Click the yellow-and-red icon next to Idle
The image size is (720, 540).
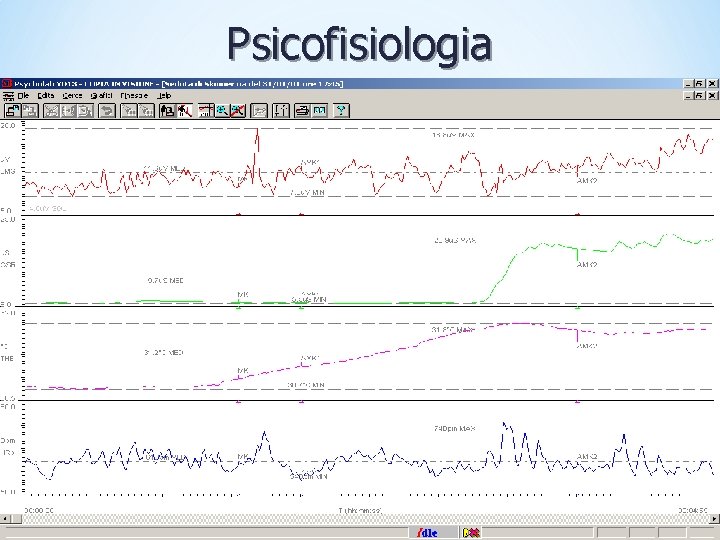tap(471, 533)
